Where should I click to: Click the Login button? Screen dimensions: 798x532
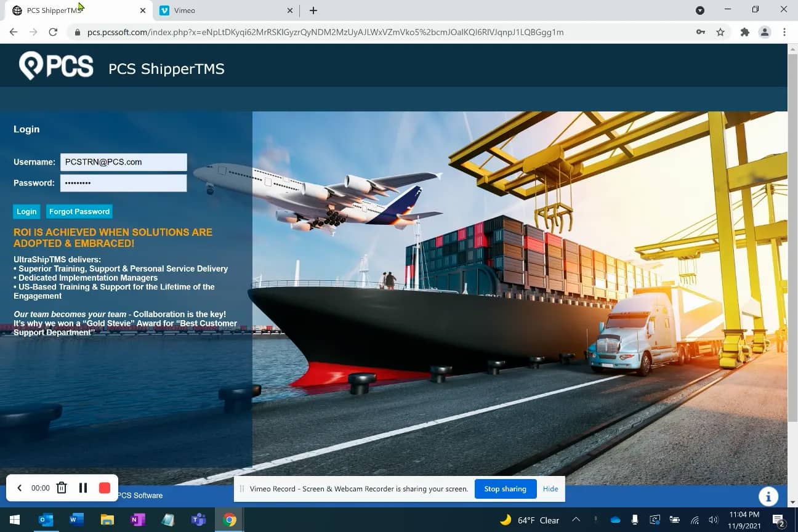pos(26,211)
